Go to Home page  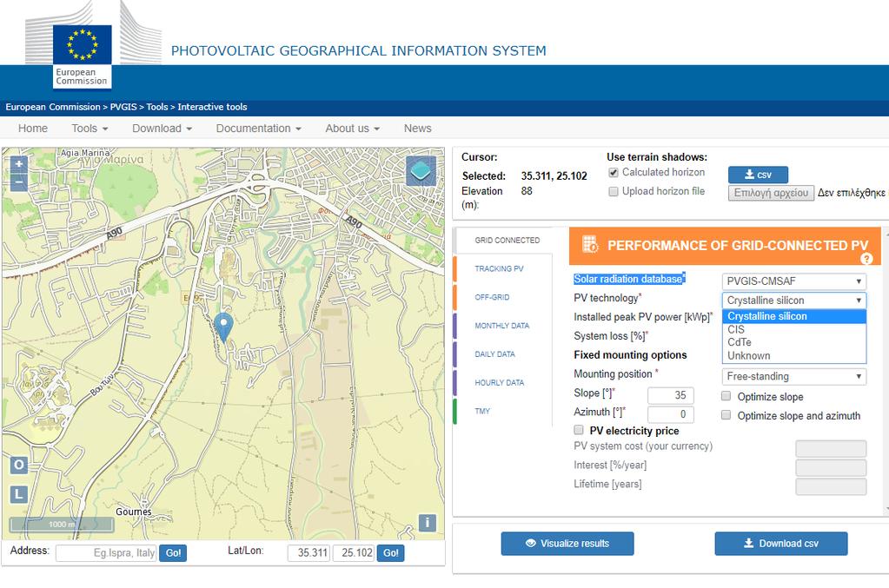point(33,129)
